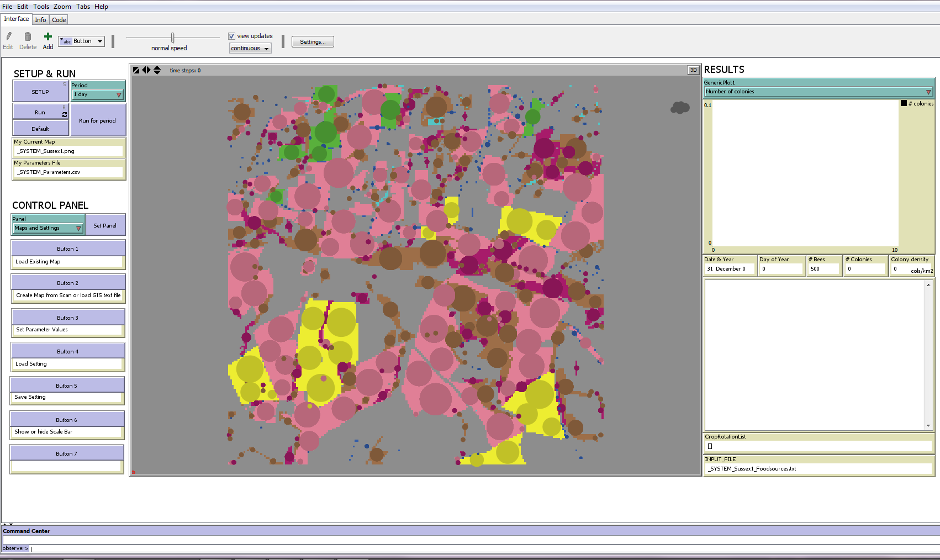Viewport: 940px width, 560px height.
Task: Click Button 7 in control panel
Action: [x=67, y=453]
